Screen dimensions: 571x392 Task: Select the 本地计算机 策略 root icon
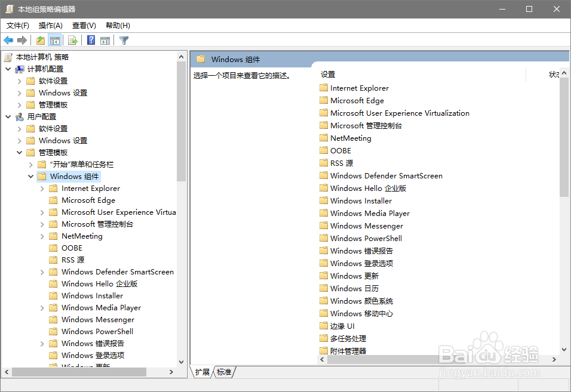point(8,57)
